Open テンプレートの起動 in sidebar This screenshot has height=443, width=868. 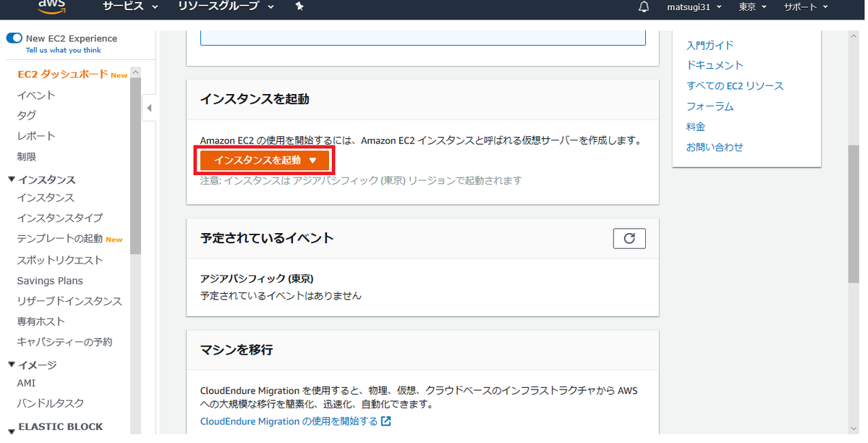(x=60, y=239)
